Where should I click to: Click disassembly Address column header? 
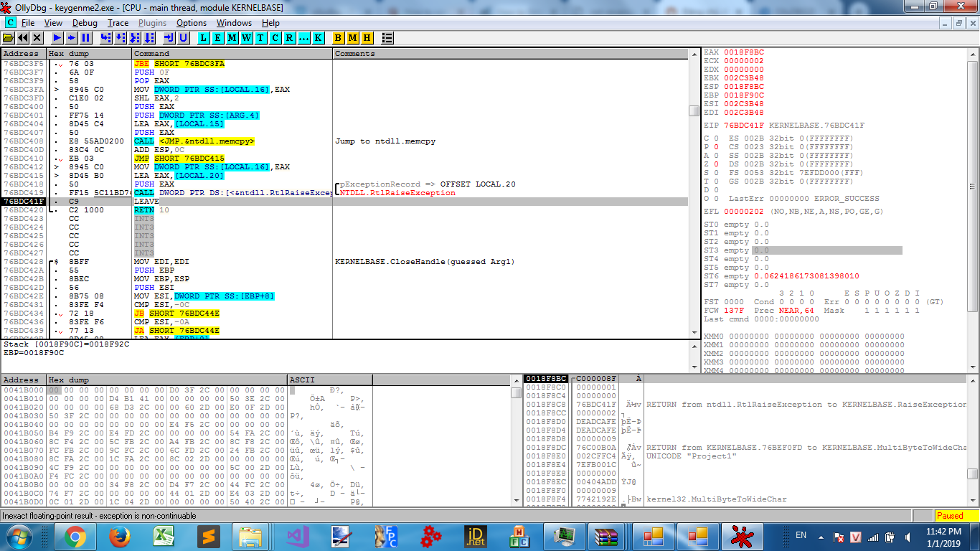24,53
